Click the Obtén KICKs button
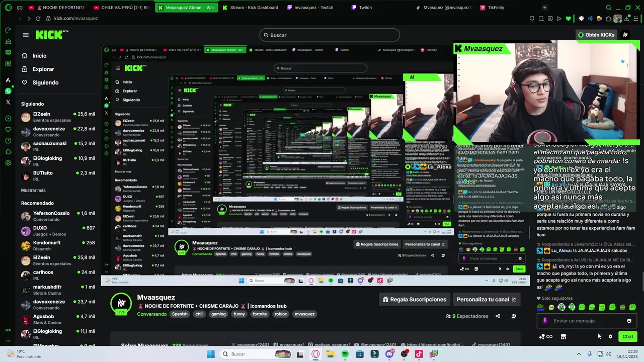 click(596, 35)
